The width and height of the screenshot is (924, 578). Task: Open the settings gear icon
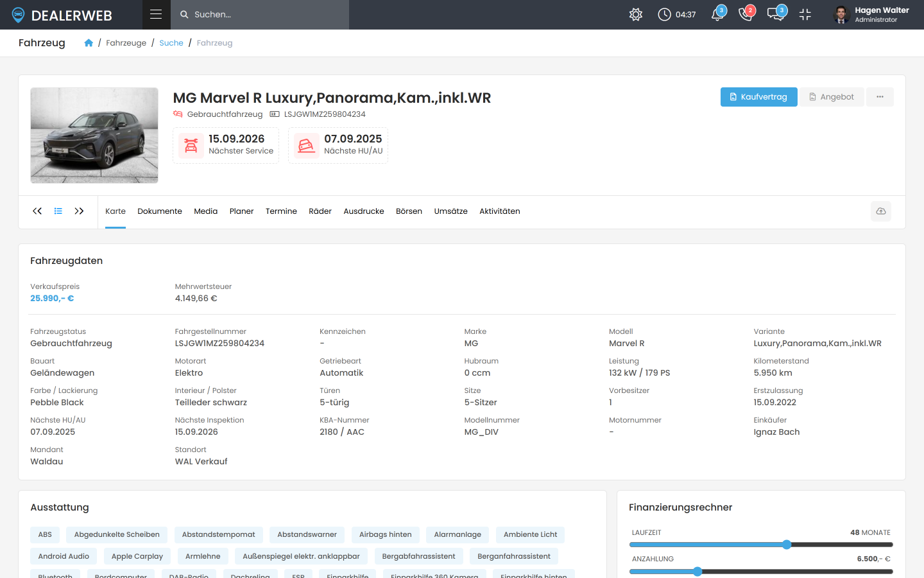click(x=636, y=15)
